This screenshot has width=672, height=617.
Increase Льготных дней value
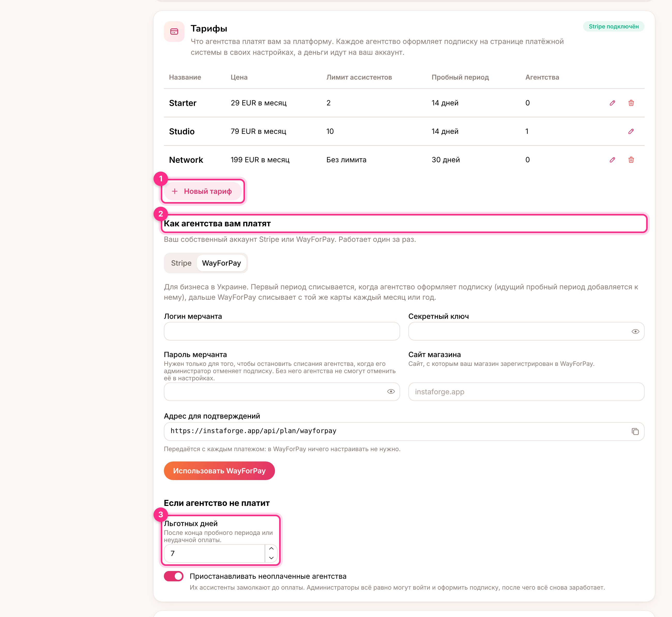pos(271,549)
